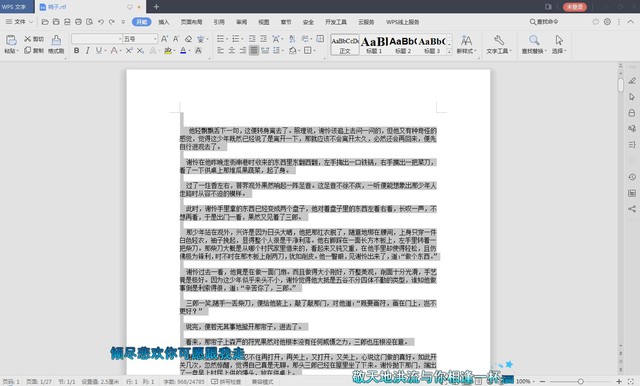
Task: Expand the styles gallery more arrow
Action: coord(449,52)
